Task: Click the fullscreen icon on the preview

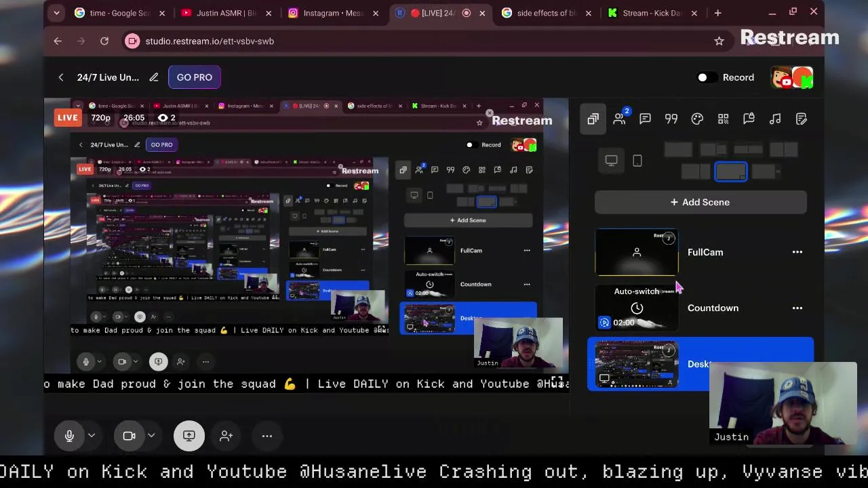Action: [x=557, y=382]
